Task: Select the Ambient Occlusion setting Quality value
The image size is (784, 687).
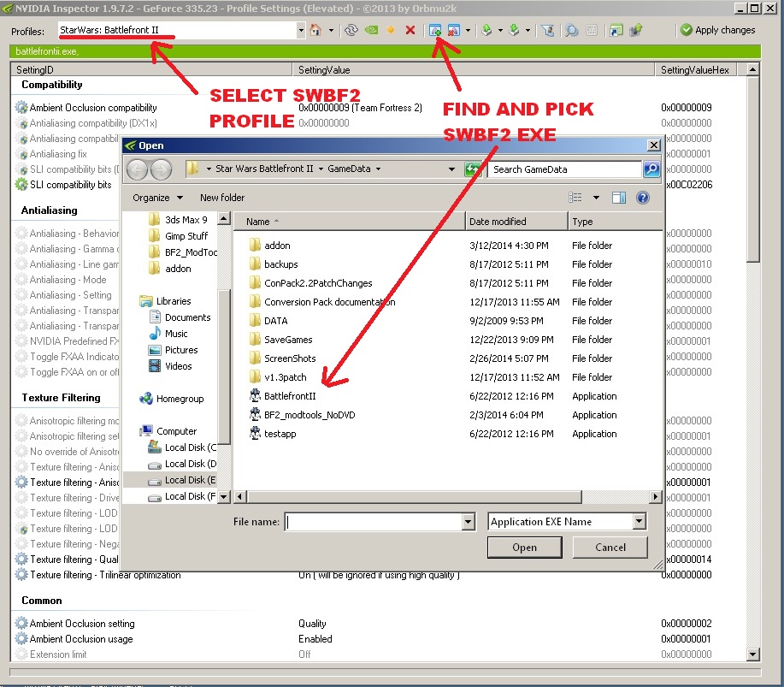Action: (x=313, y=624)
